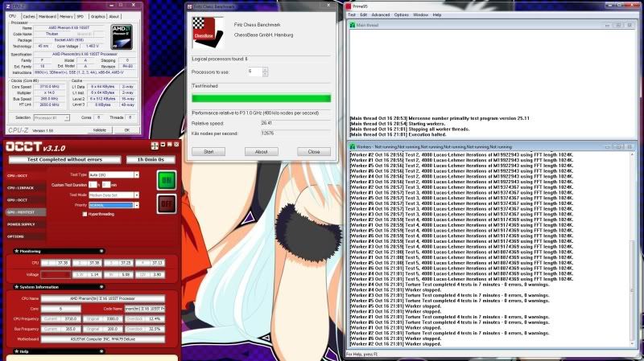Click the Motherboard field in OCCT System Information
644x361 pixels.
click(x=103, y=339)
